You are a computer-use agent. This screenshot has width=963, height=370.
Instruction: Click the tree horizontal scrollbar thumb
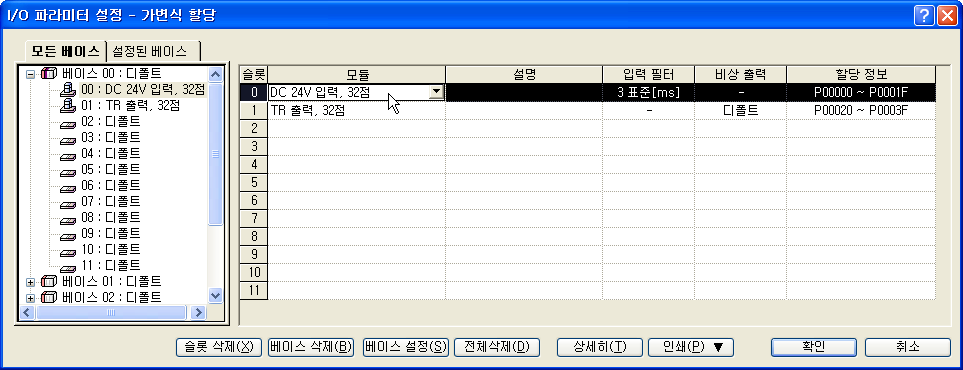point(111,312)
